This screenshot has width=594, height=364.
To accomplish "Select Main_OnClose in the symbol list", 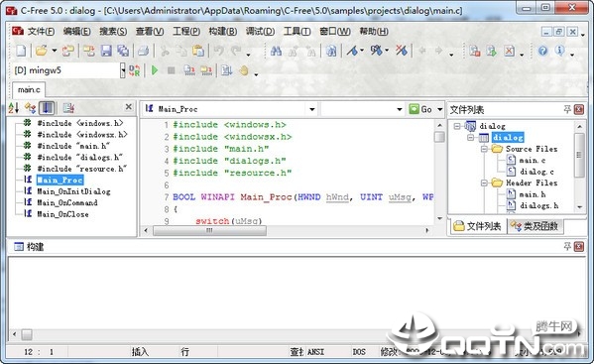I will [x=62, y=214].
